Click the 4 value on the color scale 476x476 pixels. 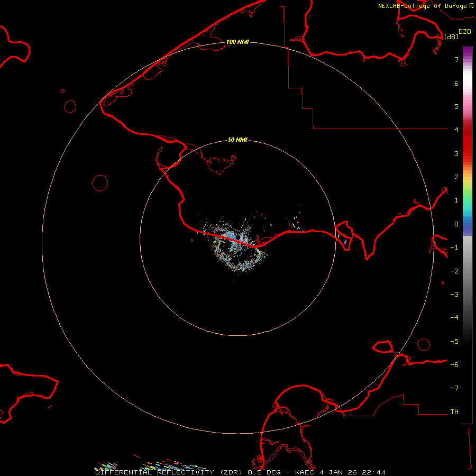coord(456,130)
